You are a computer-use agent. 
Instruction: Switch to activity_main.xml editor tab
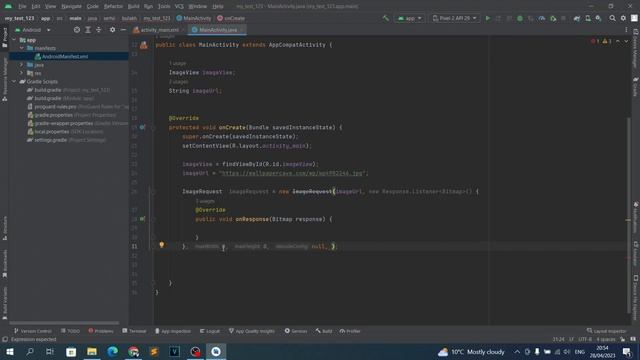tap(158, 30)
